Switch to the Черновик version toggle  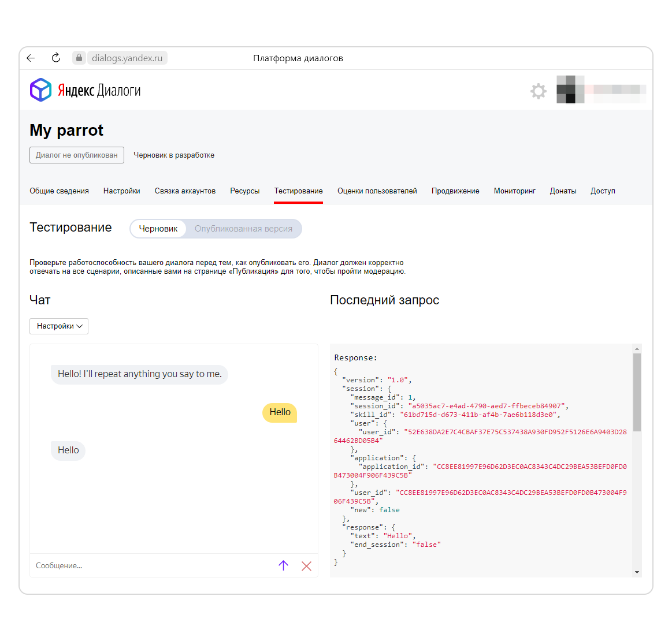pos(158,229)
